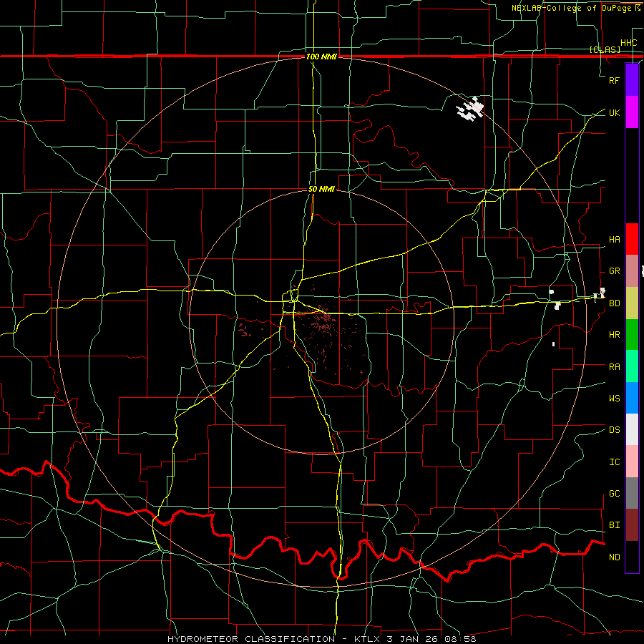Click the GR legend label
The height and width of the screenshot is (644, 644).
615,271
